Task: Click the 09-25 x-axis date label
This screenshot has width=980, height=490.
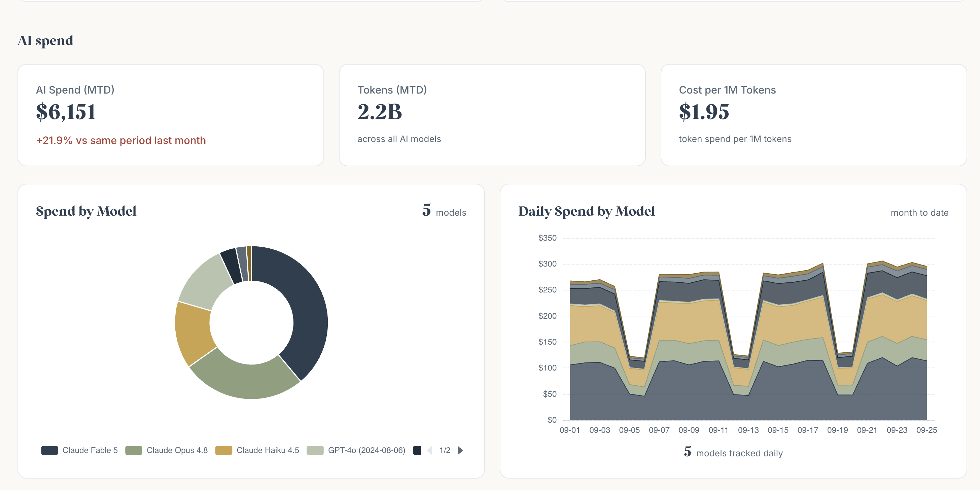Action: tap(926, 430)
